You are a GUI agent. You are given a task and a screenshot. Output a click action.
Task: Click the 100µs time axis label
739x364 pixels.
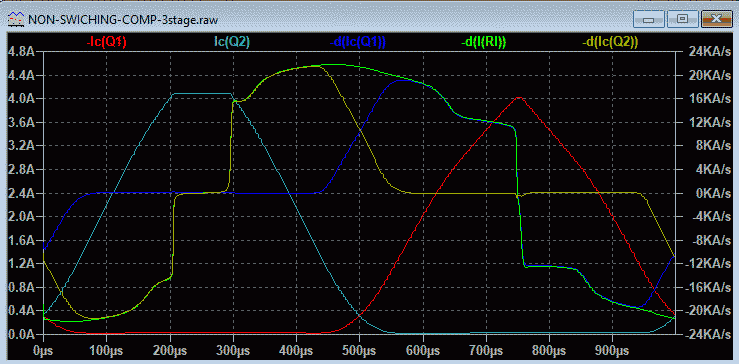pyautogui.click(x=106, y=352)
